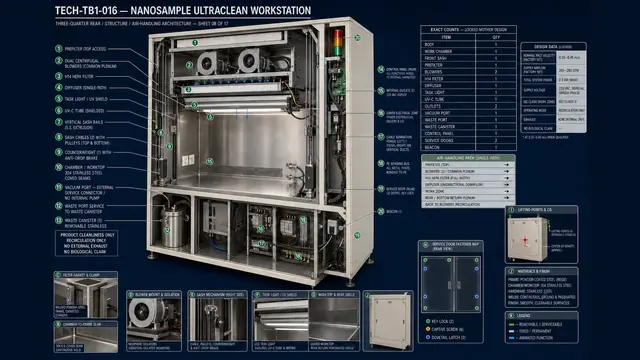
Task: Click the green Key Lock legend dot
Action: 428,321
